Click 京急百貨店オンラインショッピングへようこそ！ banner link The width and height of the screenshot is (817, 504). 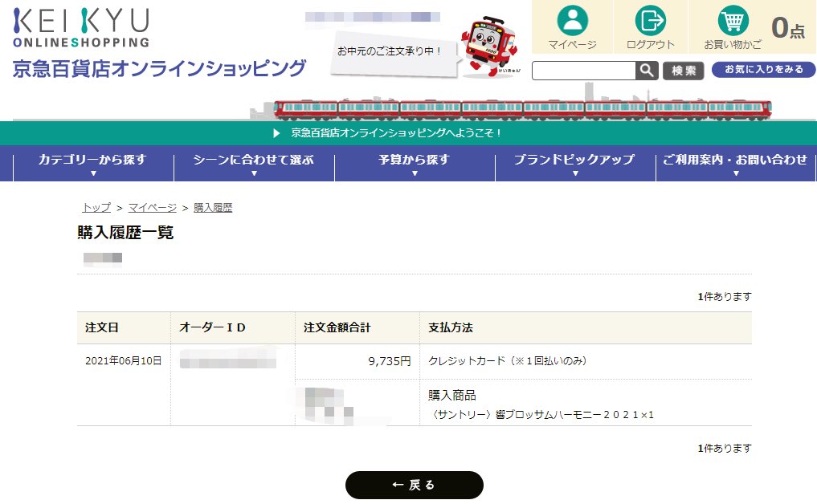pyautogui.click(x=395, y=132)
